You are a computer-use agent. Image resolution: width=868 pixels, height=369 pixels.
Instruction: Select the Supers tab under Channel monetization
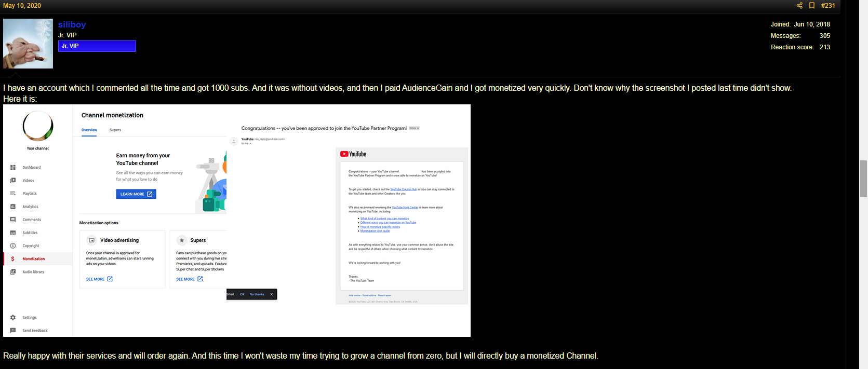click(115, 130)
